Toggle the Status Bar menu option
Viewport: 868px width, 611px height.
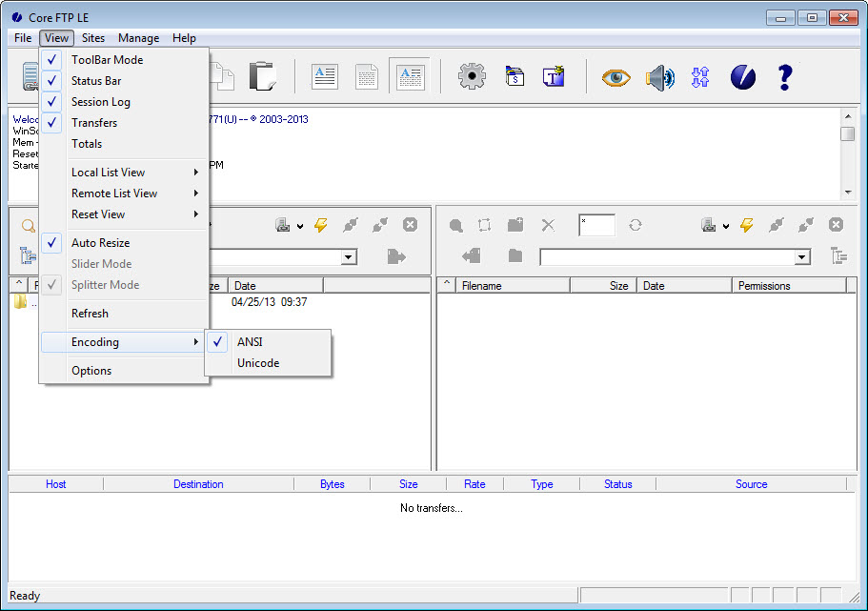tap(124, 81)
